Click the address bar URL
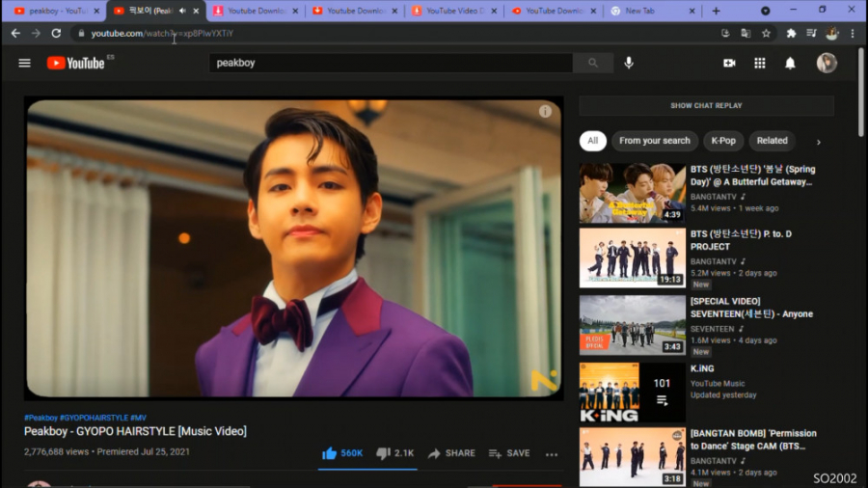The height and width of the screenshot is (488, 868). click(162, 33)
